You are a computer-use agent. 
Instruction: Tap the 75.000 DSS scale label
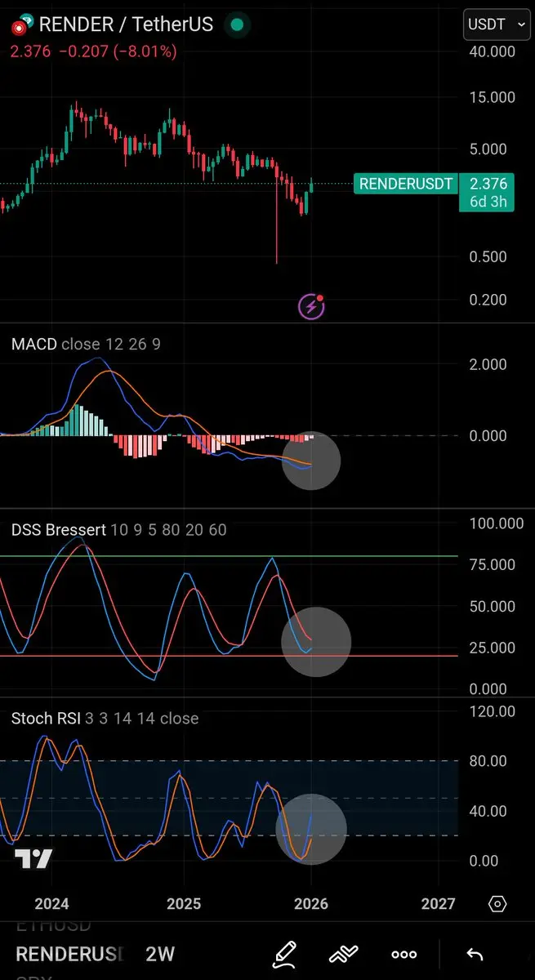click(493, 565)
